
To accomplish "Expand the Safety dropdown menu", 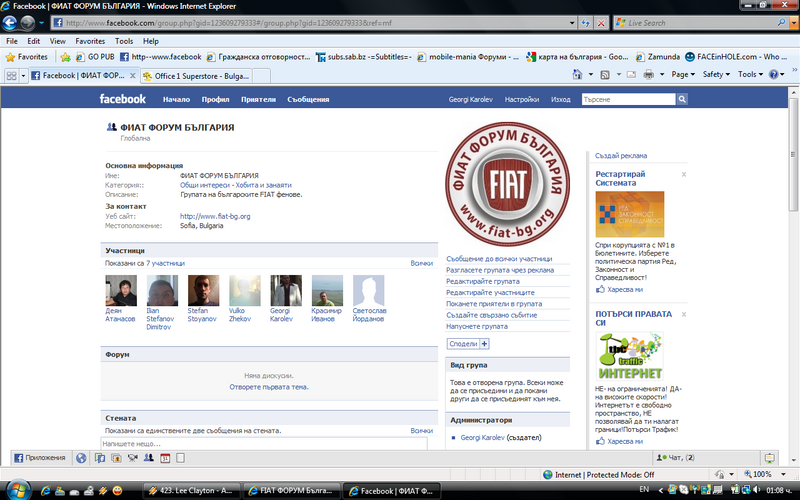I will (x=716, y=75).
